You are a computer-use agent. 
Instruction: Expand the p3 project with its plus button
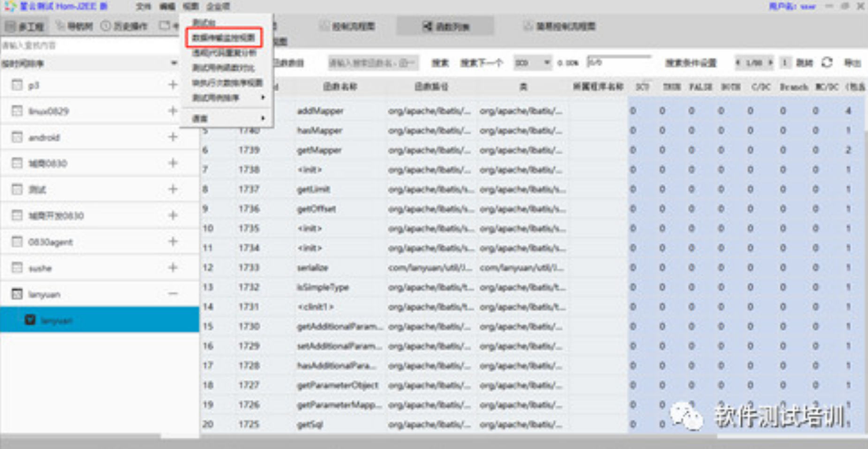click(173, 84)
